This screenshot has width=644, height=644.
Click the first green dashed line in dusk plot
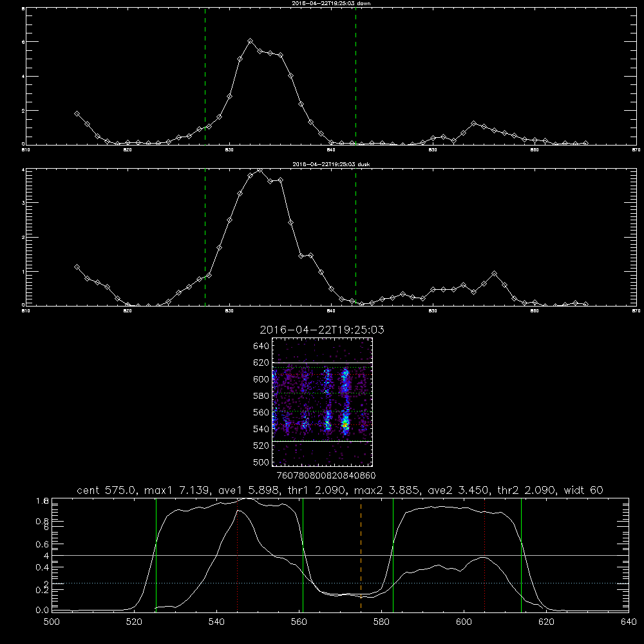205,237
